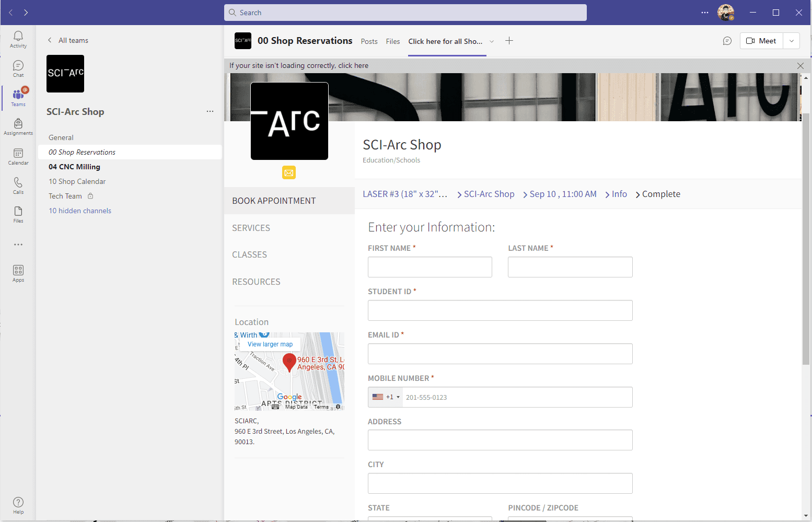Return to All teams list
This screenshot has height=522, width=812.
[68, 40]
